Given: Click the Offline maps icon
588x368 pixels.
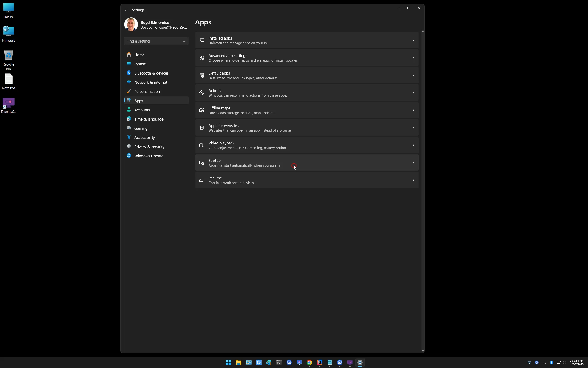Looking at the screenshot, I should point(202,110).
